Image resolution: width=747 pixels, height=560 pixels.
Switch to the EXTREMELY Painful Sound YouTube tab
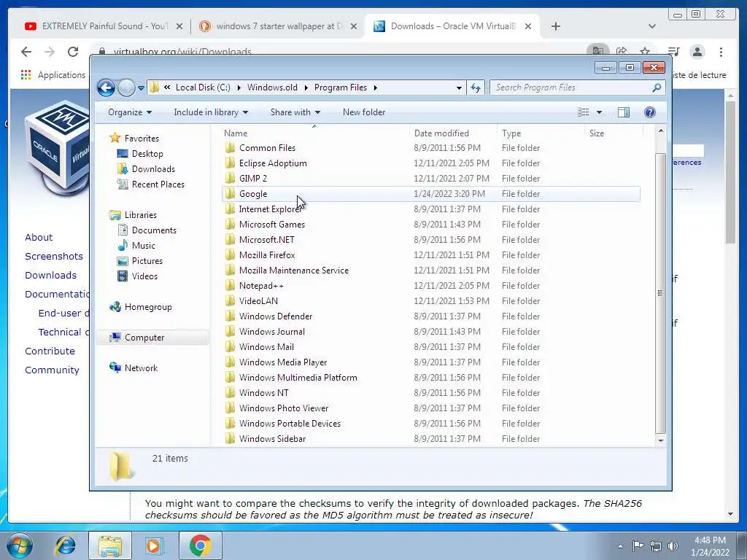[x=104, y=26]
